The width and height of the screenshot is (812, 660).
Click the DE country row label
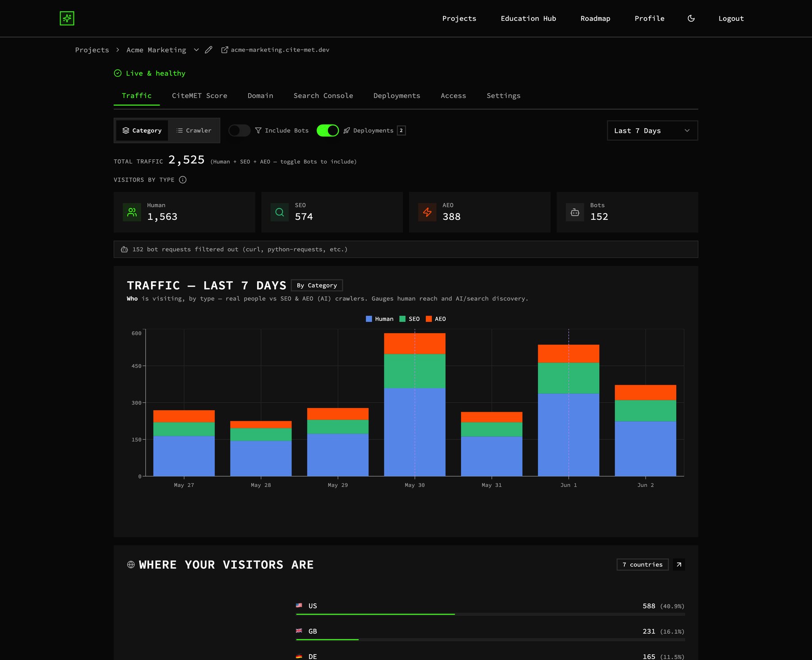click(x=313, y=656)
